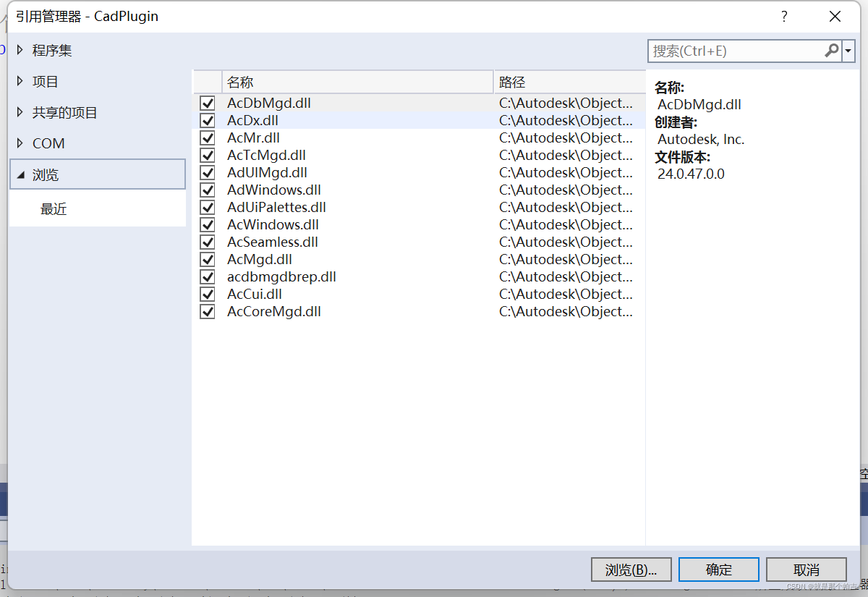Uncheck the AcDbMgd.dll reference
Image resolution: width=868 pixels, height=597 pixels.
coord(208,103)
